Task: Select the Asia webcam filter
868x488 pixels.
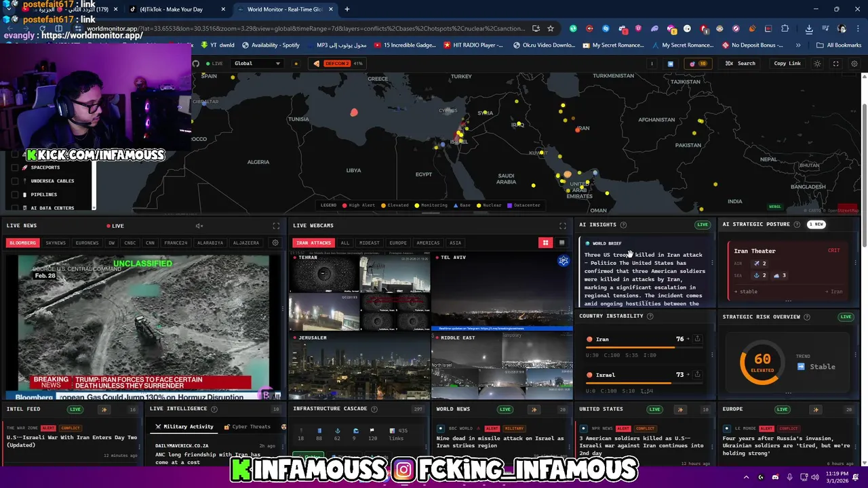Action: pyautogui.click(x=455, y=243)
